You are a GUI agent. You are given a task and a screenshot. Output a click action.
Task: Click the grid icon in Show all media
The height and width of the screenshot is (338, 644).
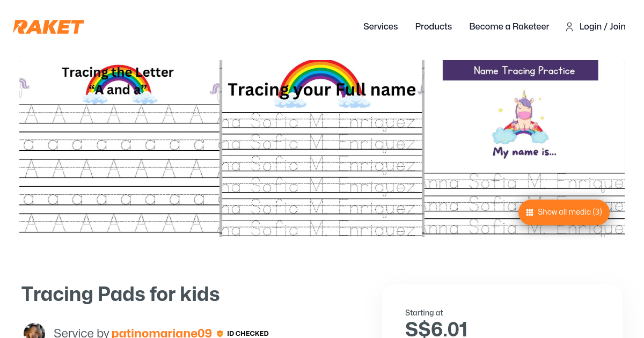[530, 212]
